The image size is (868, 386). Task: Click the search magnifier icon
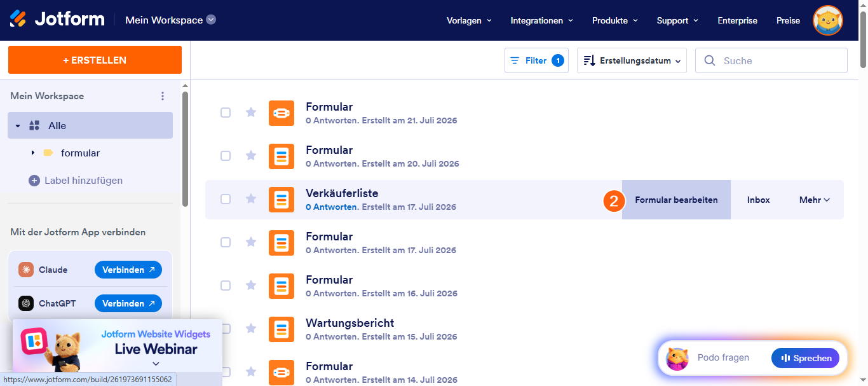pos(710,60)
